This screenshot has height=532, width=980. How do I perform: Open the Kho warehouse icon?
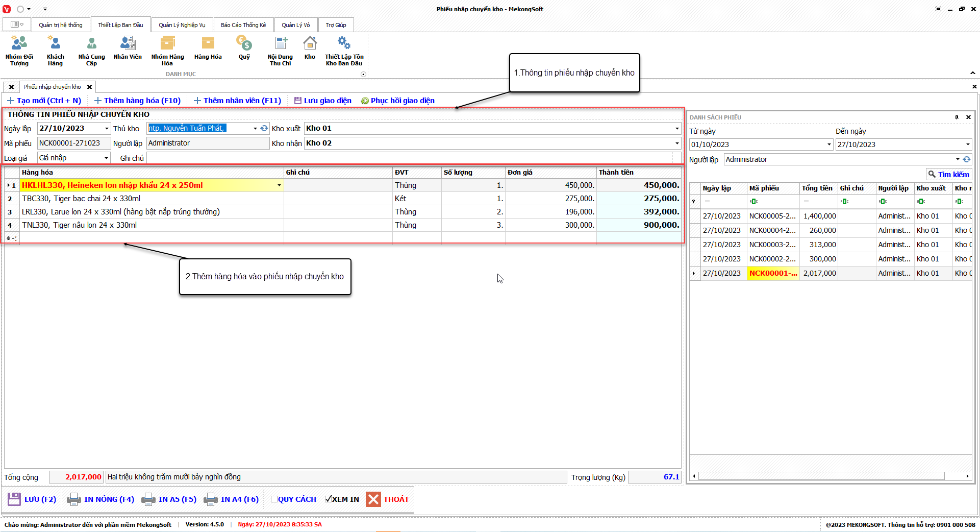point(310,49)
